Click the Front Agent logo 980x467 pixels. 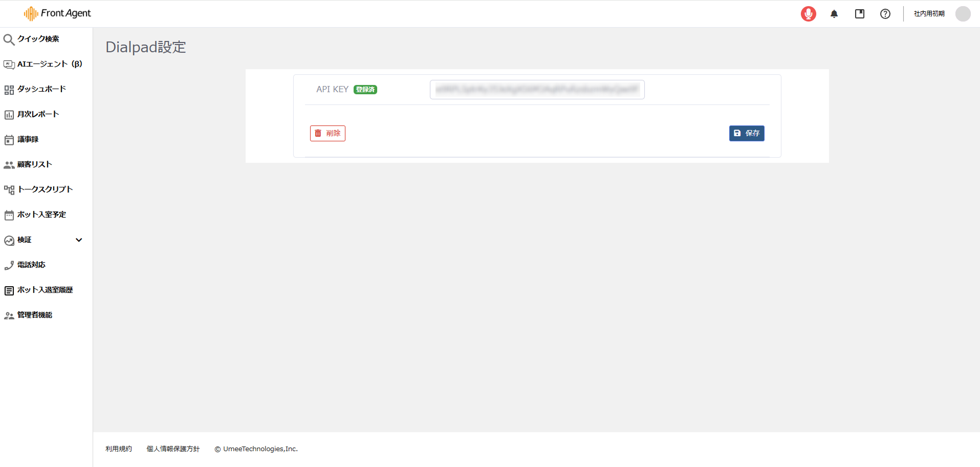pos(57,13)
